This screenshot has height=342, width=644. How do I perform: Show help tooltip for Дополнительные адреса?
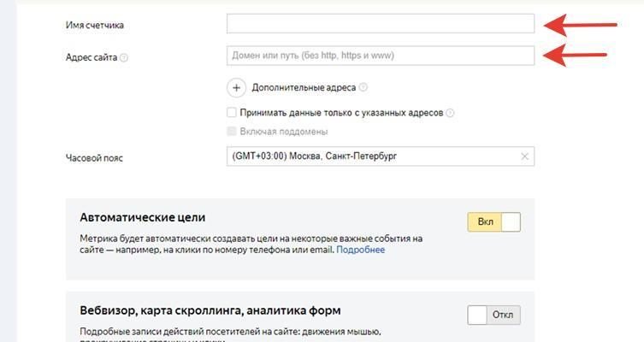363,87
